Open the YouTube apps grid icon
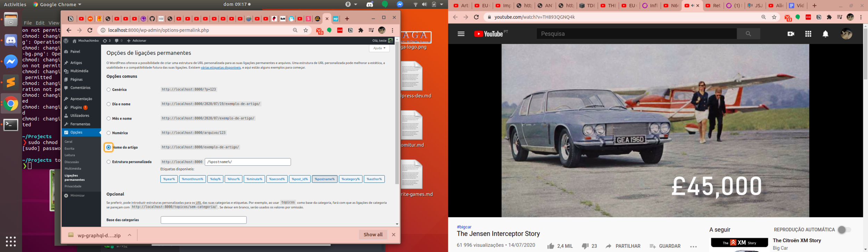This screenshot has height=252, width=868. 808,34
